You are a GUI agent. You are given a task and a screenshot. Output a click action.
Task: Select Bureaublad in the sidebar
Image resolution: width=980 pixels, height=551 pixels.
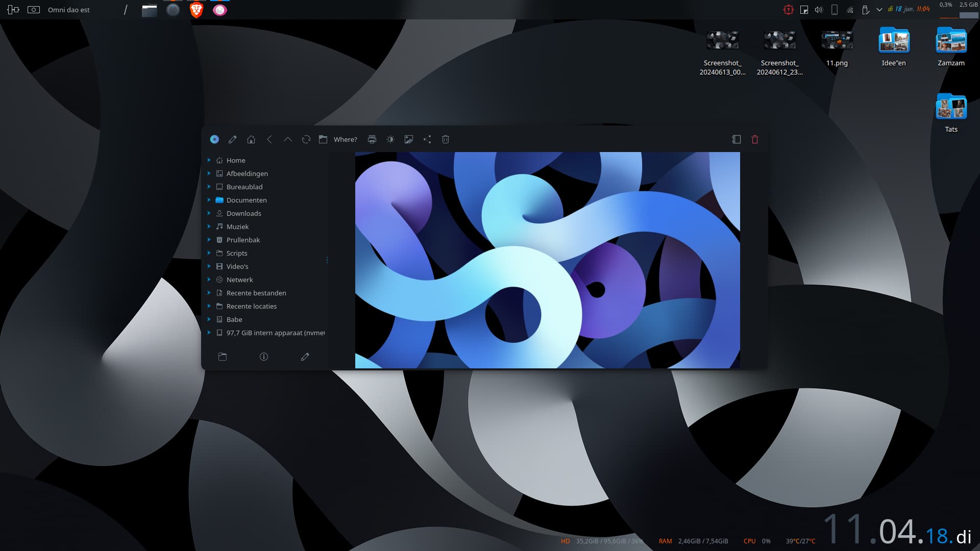coord(244,187)
